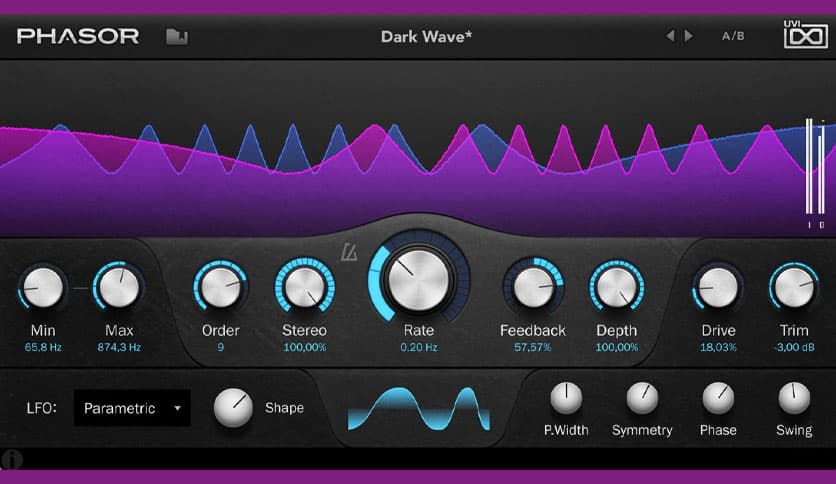
Task: Click the Drive knob
Action: (718, 288)
